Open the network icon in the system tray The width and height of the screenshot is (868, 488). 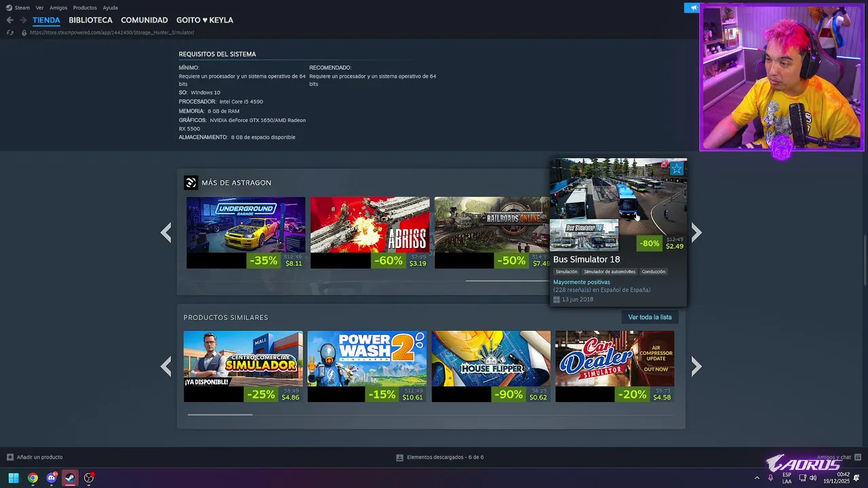[x=803, y=478]
